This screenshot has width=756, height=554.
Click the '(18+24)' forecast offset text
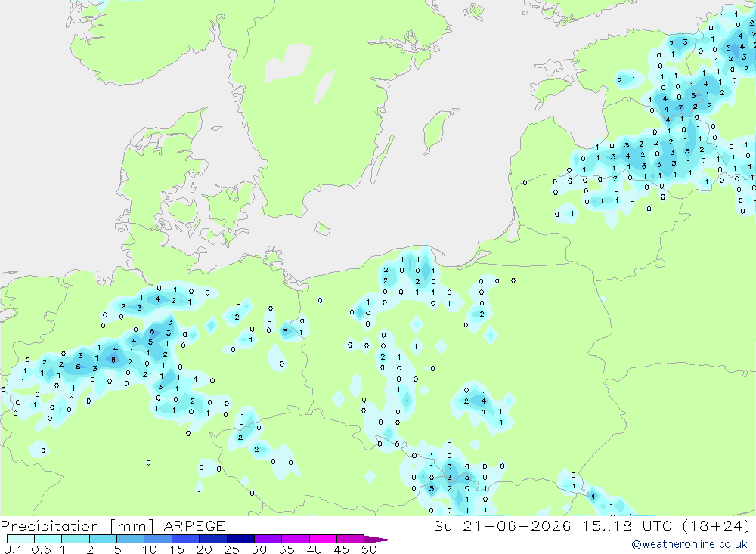[717, 525]
